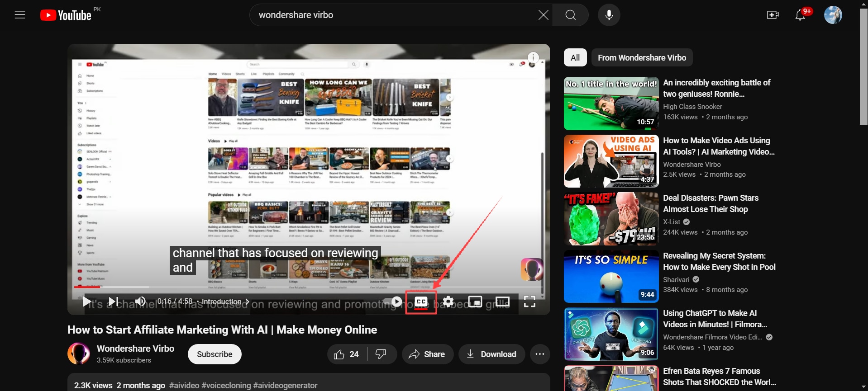Show video info card icon
Image resolution: width=868 pixels, height=391 pixels.
533,57
